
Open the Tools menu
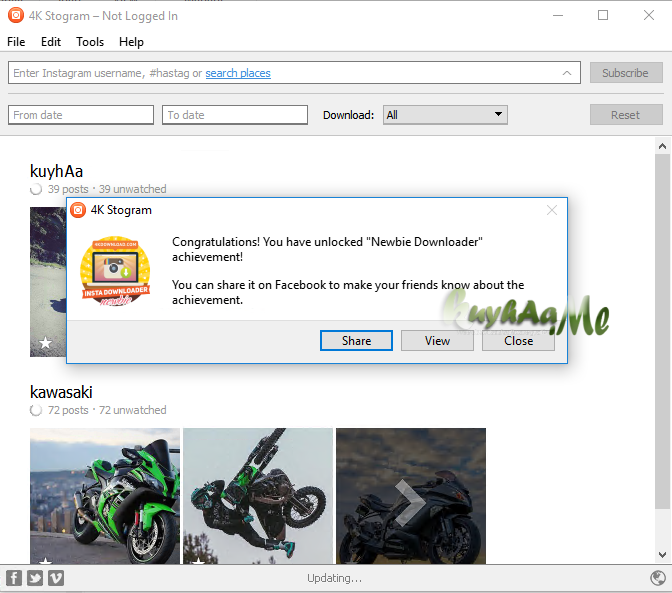(x=90, y=42)
